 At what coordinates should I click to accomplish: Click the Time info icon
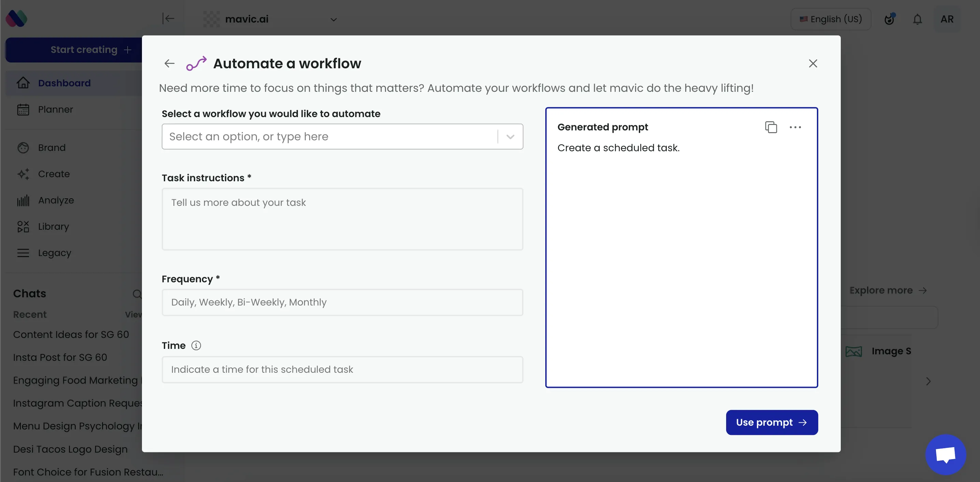tap(196, 345)
